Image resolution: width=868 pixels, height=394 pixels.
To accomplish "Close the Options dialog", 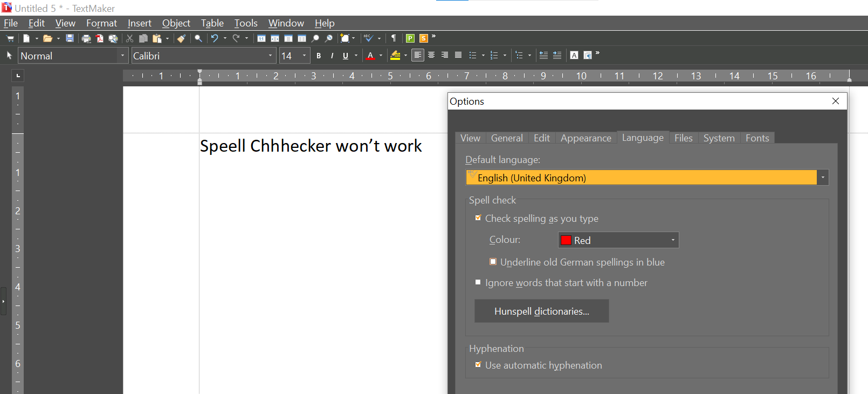I will [835, 101].
